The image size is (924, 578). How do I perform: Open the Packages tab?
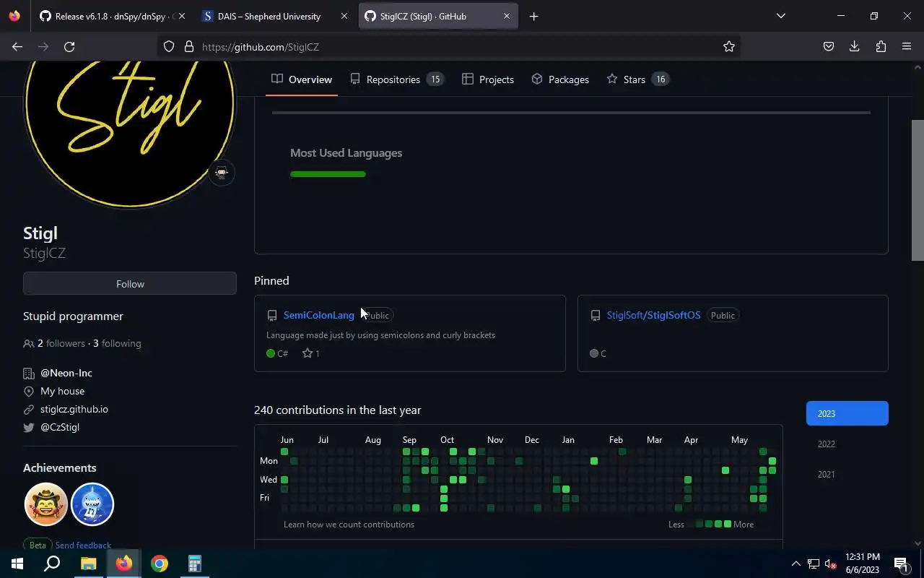(x=560, y=79)
